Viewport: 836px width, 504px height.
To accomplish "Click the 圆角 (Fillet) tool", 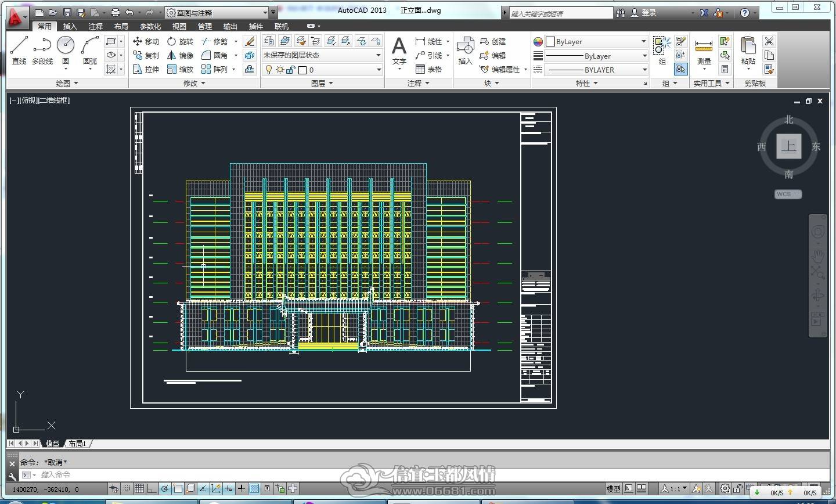I will 214,55.
